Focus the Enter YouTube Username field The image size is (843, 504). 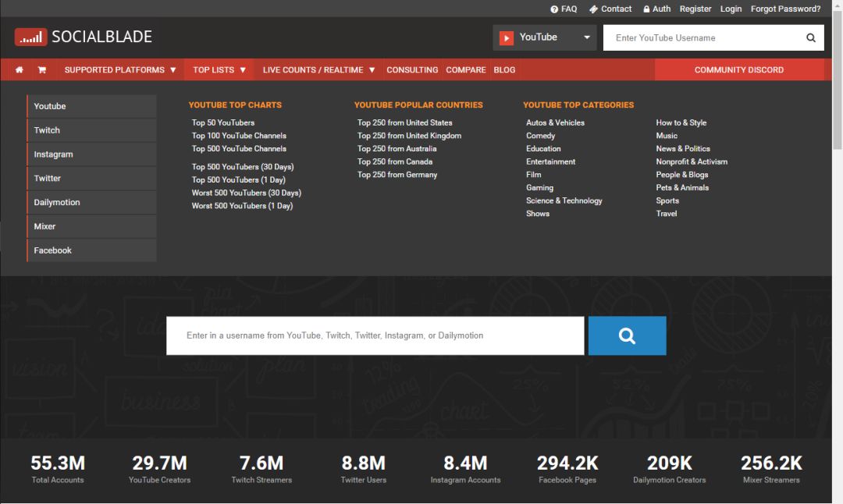click(x=703, y=37)
